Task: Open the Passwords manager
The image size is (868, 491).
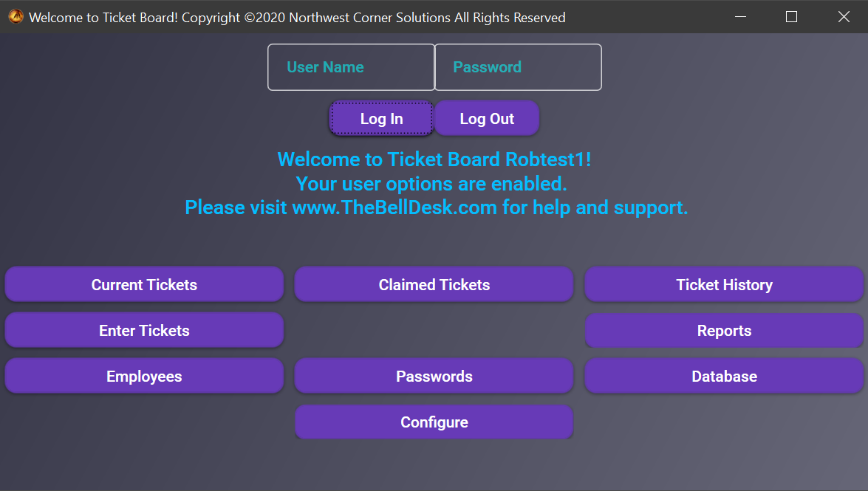Action: click(434, 376)
